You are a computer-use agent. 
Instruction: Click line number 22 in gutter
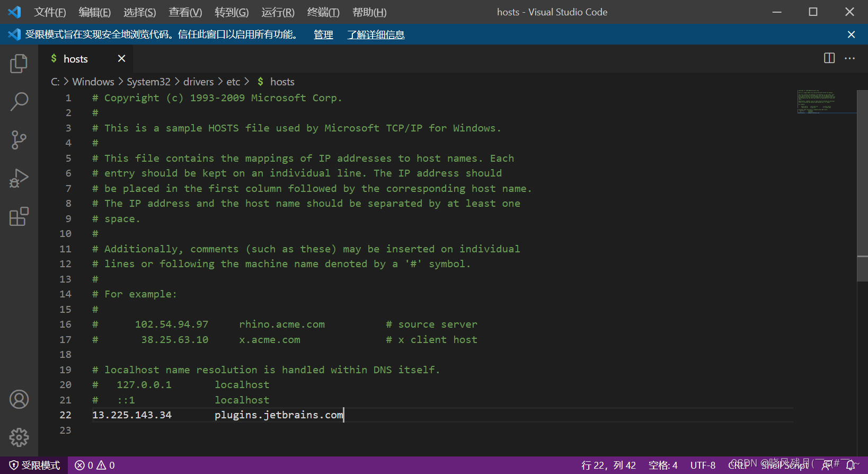(x=65, y=415)
